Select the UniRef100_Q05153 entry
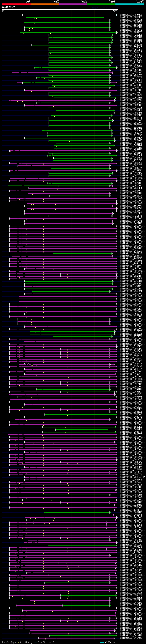Image resolution: width=146 pixels, height=644 pixels. click(131, 22)
